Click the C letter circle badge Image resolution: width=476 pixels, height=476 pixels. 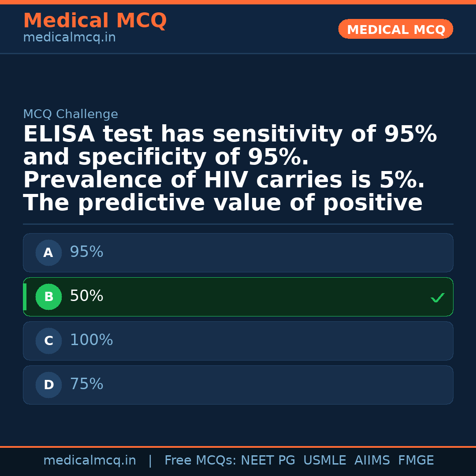(48, 341)
